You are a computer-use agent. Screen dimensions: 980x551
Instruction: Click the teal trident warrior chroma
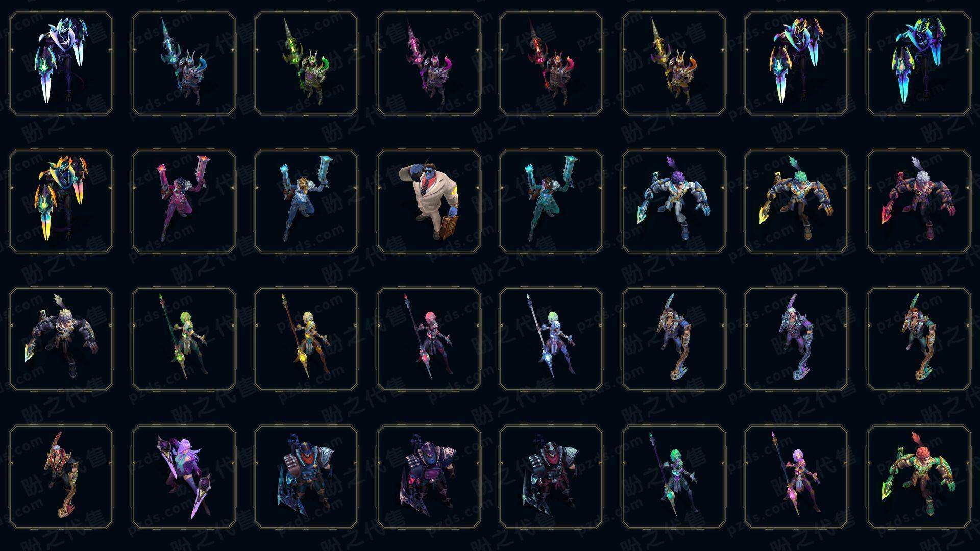point(184,63)
